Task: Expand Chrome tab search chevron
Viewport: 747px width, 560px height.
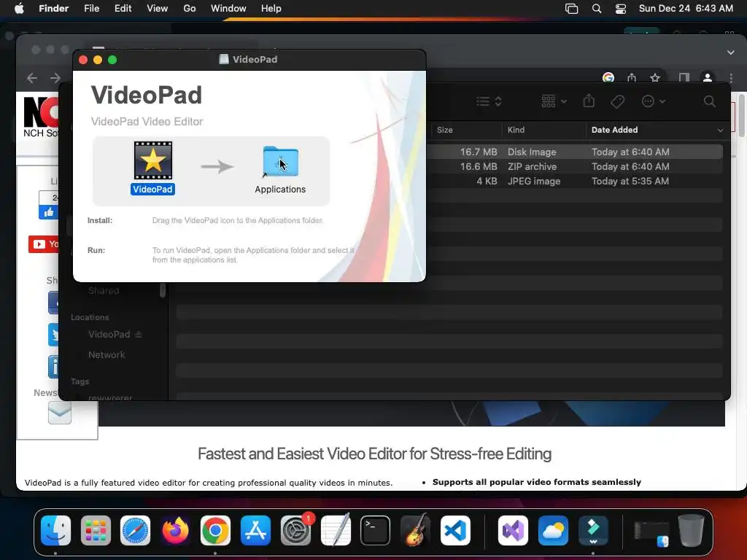Action: click(x=731, y=52)
